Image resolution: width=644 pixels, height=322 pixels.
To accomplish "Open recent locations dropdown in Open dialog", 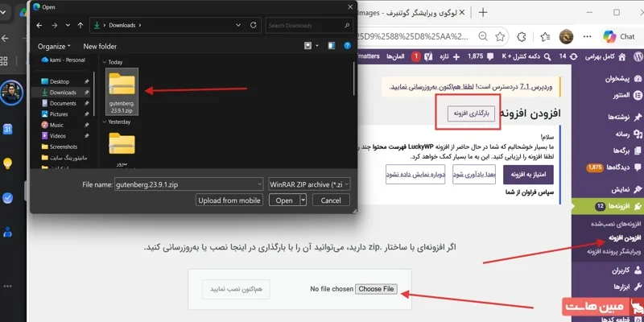I will coord(68,26).
